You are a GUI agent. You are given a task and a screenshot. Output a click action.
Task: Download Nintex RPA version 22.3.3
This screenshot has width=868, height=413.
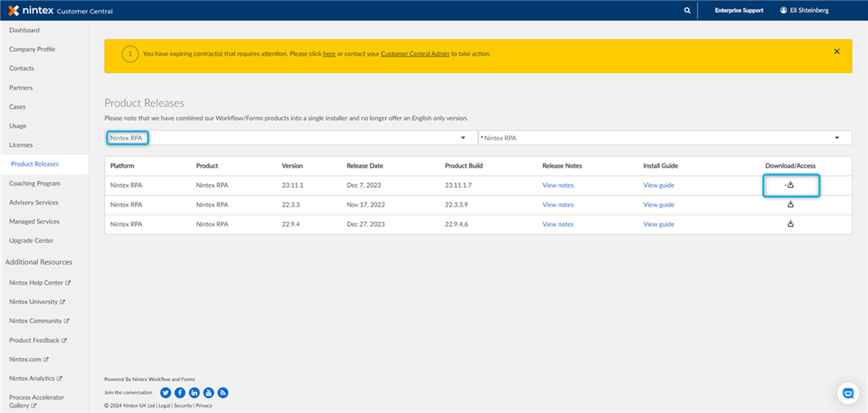tap(791, 204)
